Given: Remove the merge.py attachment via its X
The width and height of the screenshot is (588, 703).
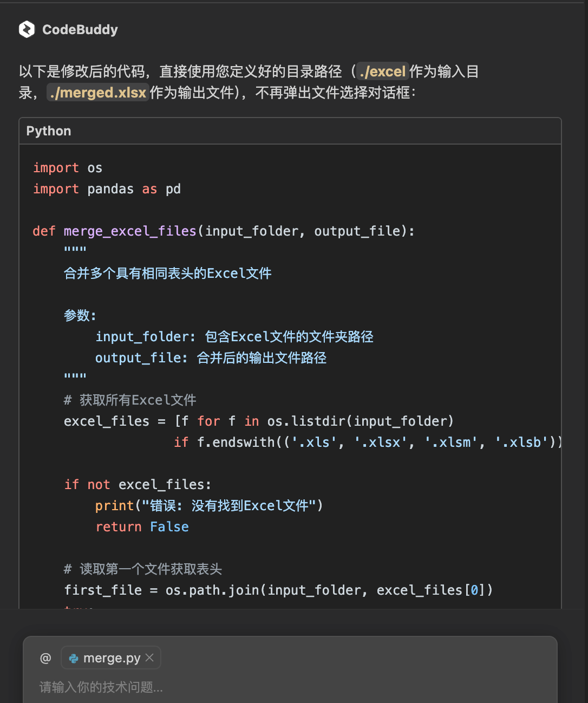Looking at the screenshot, I should (x=149, y=658).
